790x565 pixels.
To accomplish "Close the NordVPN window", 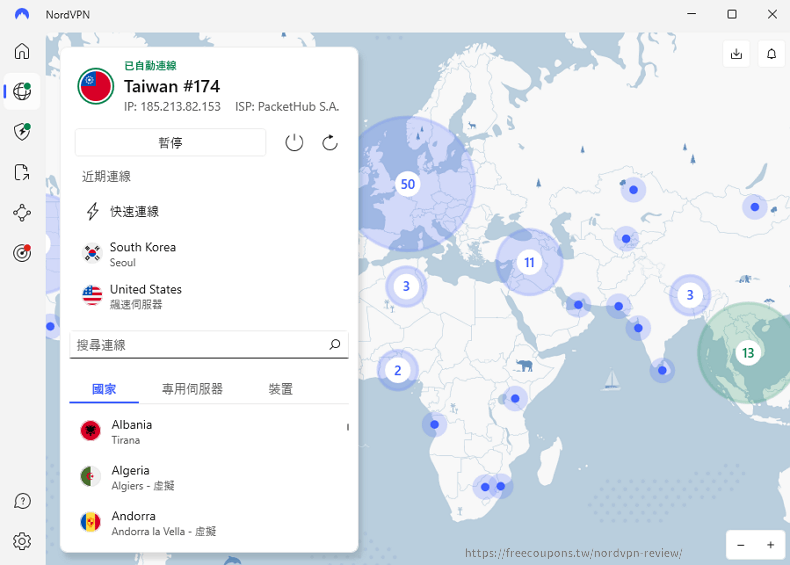I will pyautogui.click(x=772, y=14).
